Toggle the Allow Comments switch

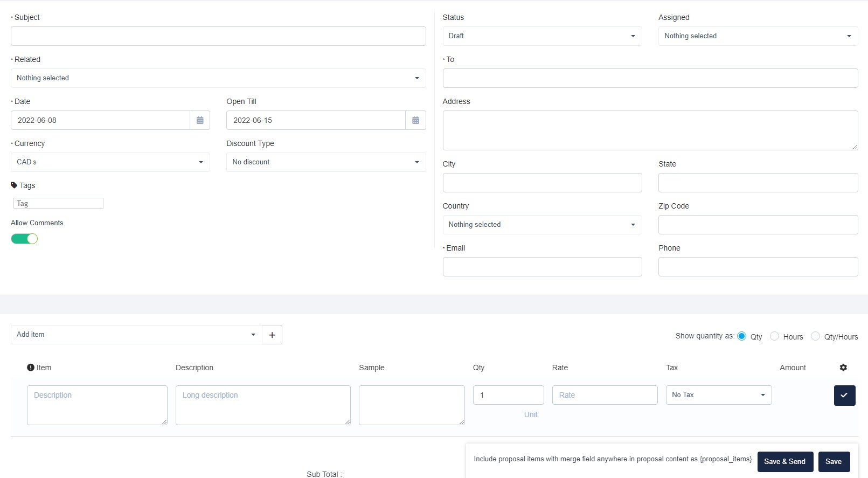point(24,239)
